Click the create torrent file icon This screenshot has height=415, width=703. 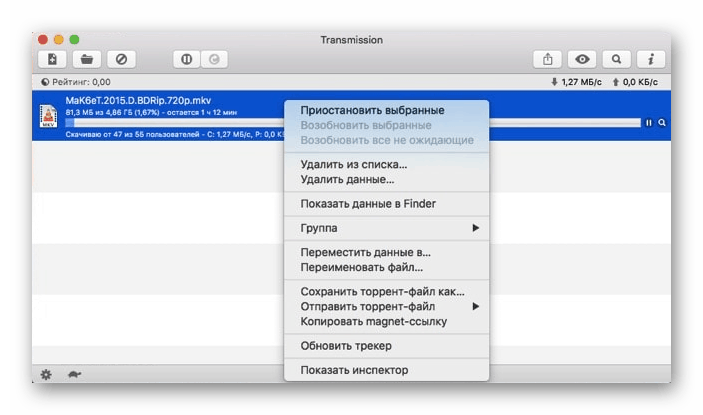52,59
